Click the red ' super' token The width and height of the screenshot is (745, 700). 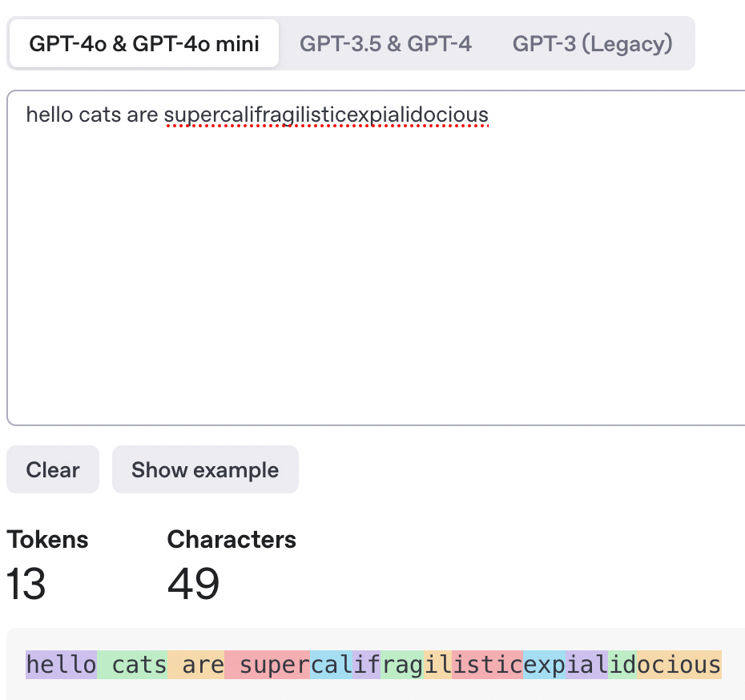(268, 665)
